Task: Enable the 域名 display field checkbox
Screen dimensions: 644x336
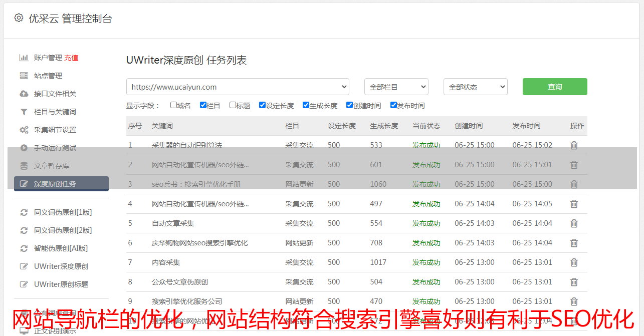Action: coord(173,105)
